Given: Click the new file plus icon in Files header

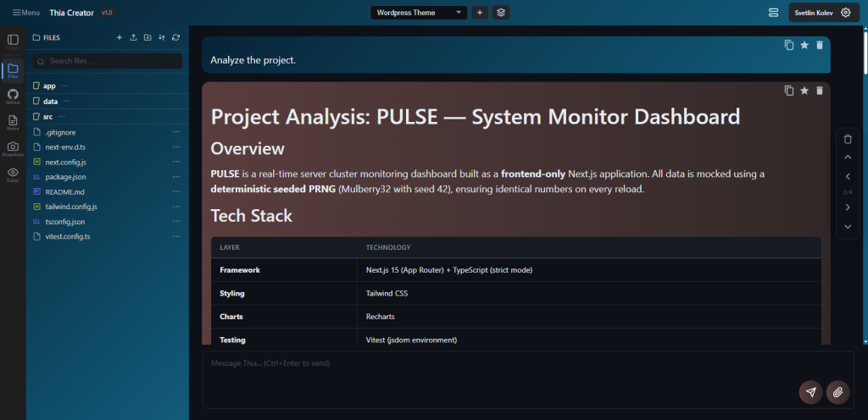Looking at the screenshot, I should (119, 37).
